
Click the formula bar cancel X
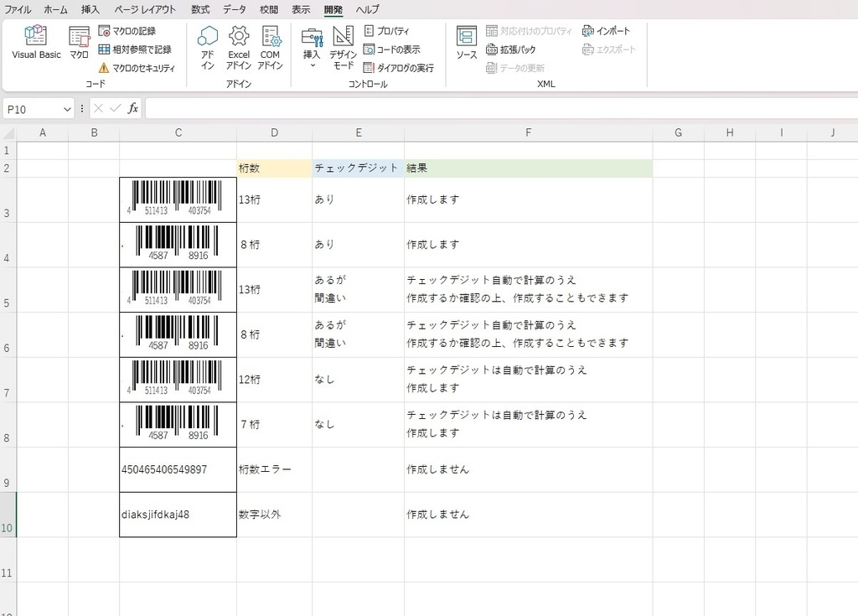99,108
